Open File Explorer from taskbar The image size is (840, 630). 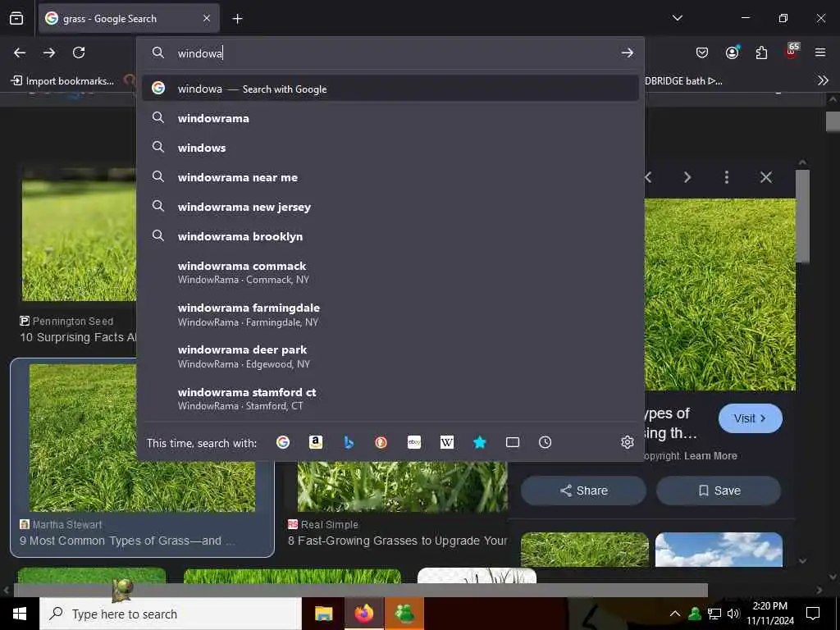pos(323,614)
